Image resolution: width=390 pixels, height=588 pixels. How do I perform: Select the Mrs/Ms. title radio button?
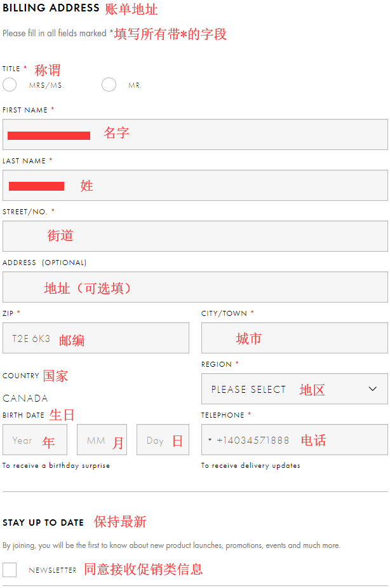click(10, 85)
